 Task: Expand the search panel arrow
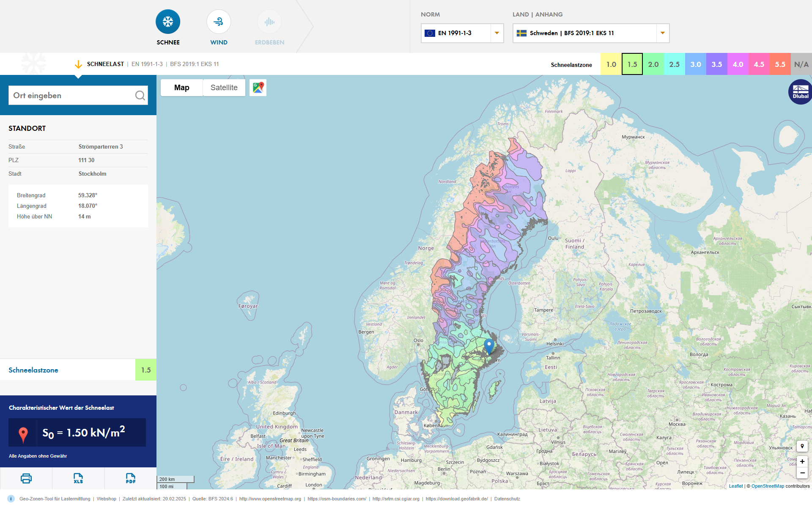tap(79, 64)
